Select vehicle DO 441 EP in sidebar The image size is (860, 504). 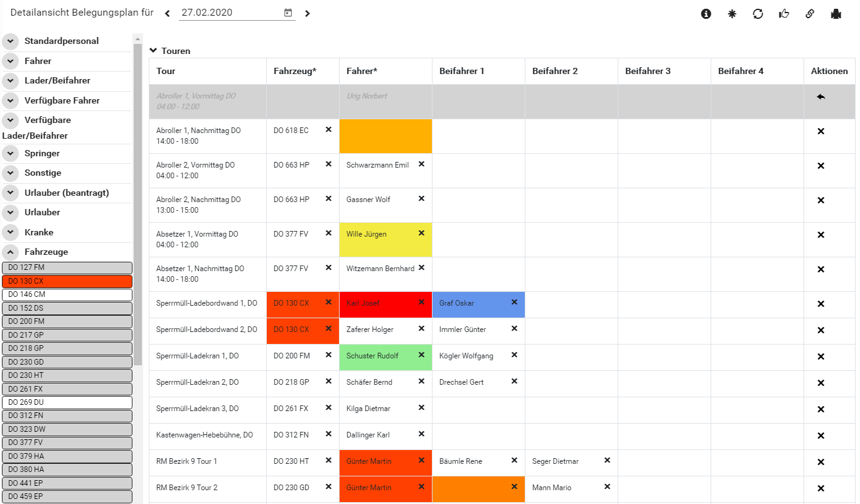click(67, 483)
